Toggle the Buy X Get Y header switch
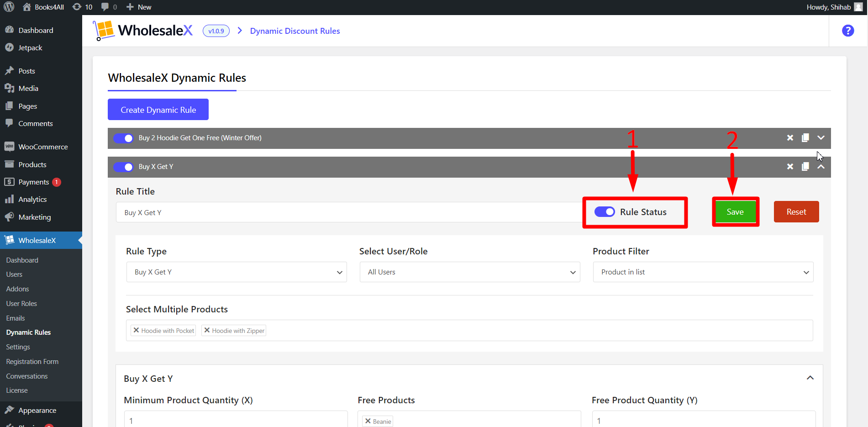The image size is (868, 427). 123,167
